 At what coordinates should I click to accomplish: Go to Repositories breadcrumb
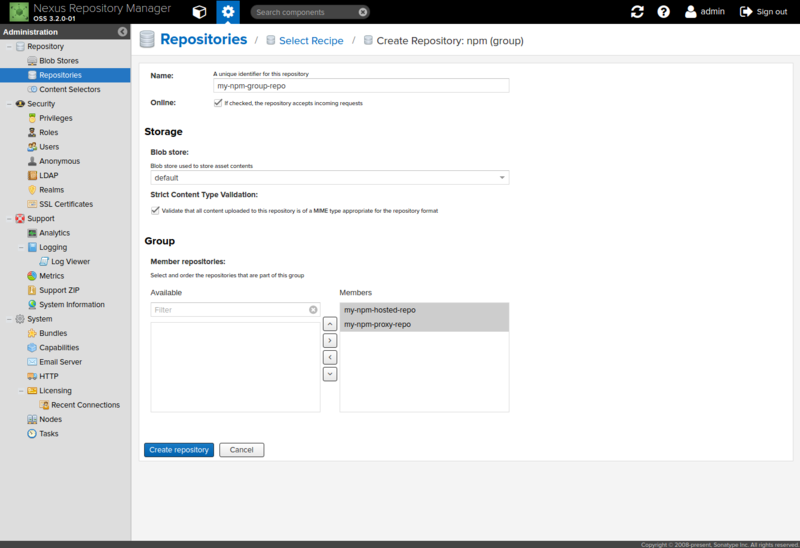coord(204,39)
